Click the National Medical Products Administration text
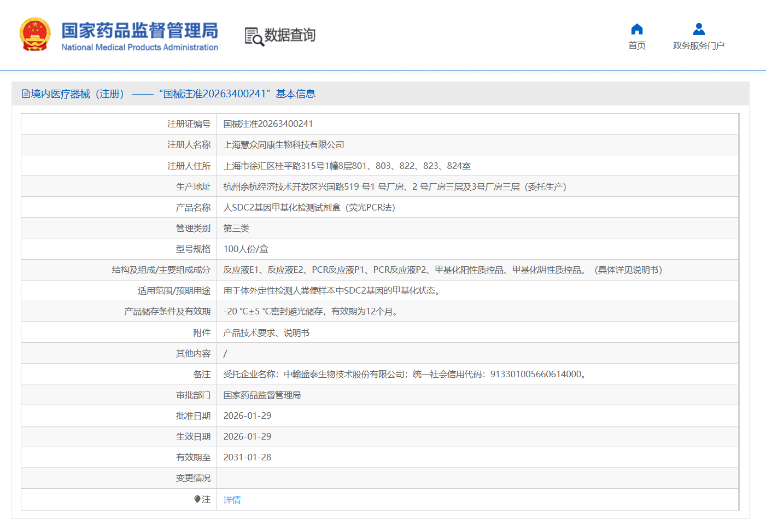The image size is (766, 532). 139,48
